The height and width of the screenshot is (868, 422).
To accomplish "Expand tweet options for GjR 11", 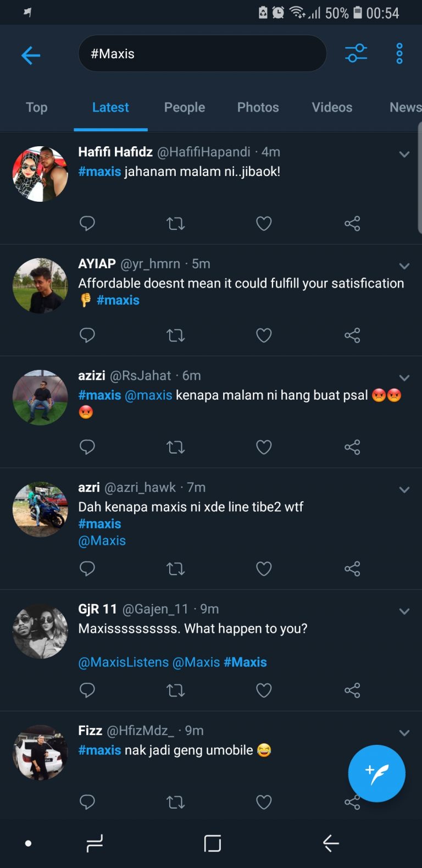I will (x=404, y=611).
